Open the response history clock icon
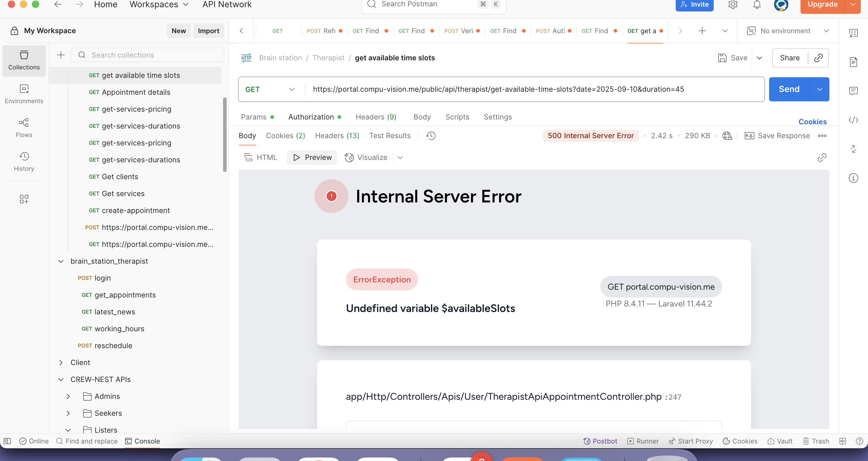The height and width of the screenshot is (461, 868). click(x=431, y=135)
